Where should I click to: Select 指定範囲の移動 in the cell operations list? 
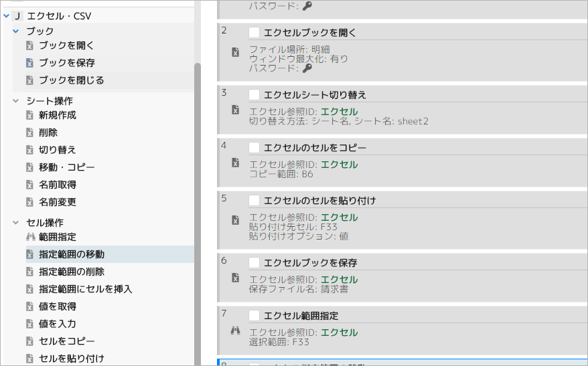72,254
